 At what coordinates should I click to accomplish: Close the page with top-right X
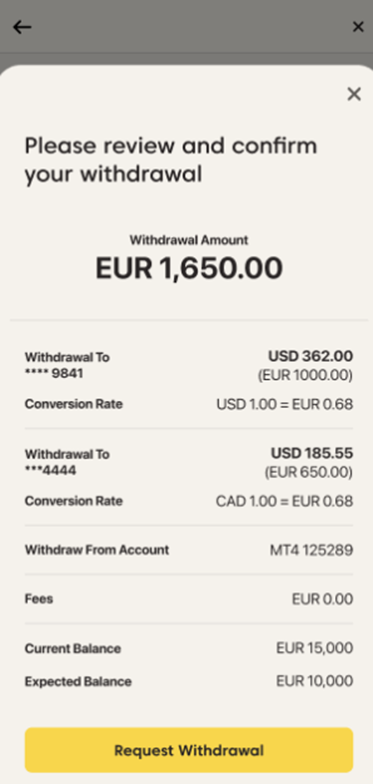(x=358, y=27)
